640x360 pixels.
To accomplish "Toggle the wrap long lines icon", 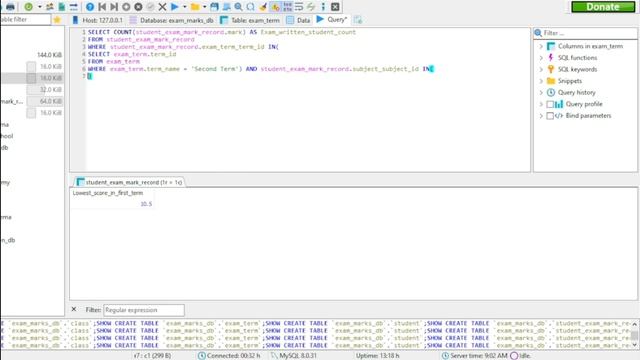I will [x=299, y=7].
